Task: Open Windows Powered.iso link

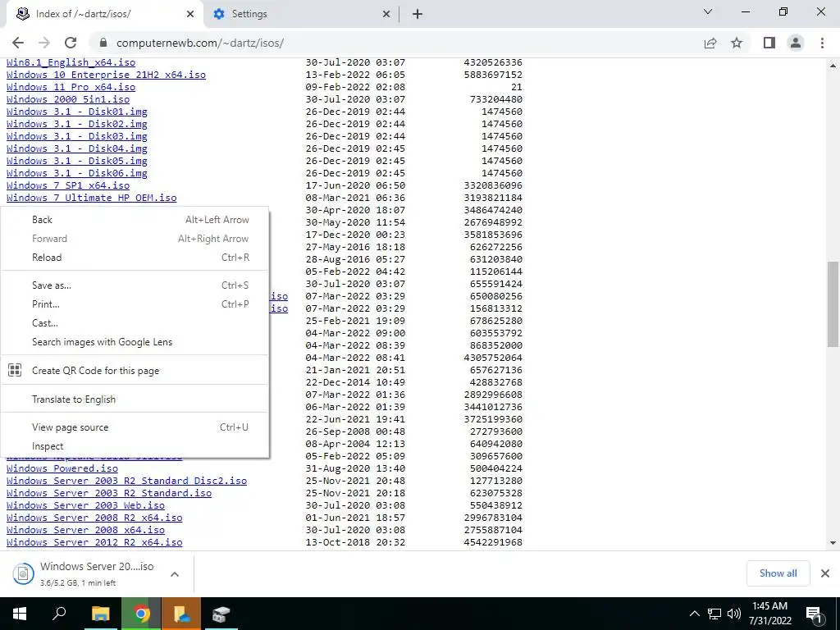Action: (x=62, y=468)
